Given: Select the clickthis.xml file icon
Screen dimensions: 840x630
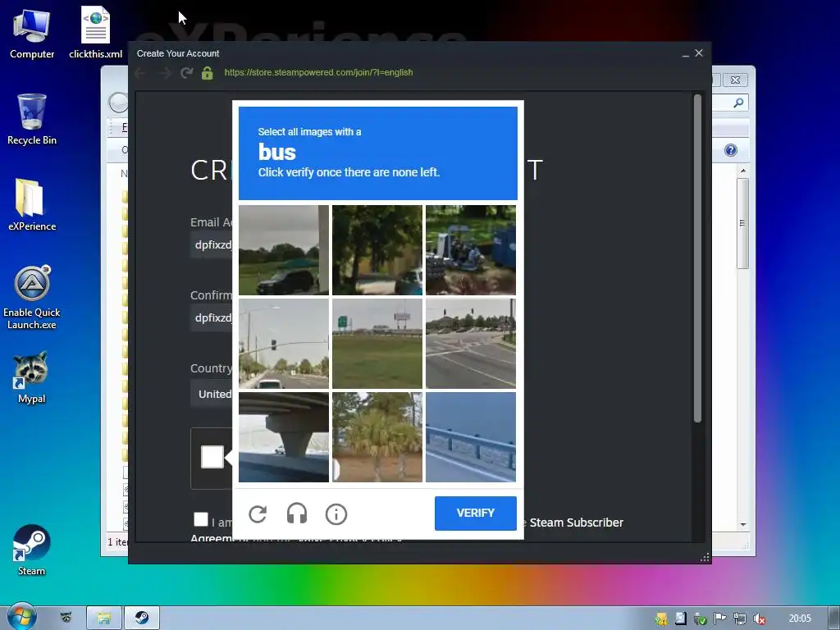Looking at the screenshot, I should pos(95,33).
